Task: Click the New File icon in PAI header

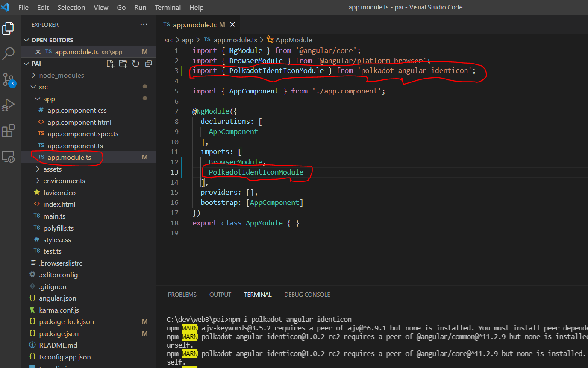Action: (x=110, y=64)
